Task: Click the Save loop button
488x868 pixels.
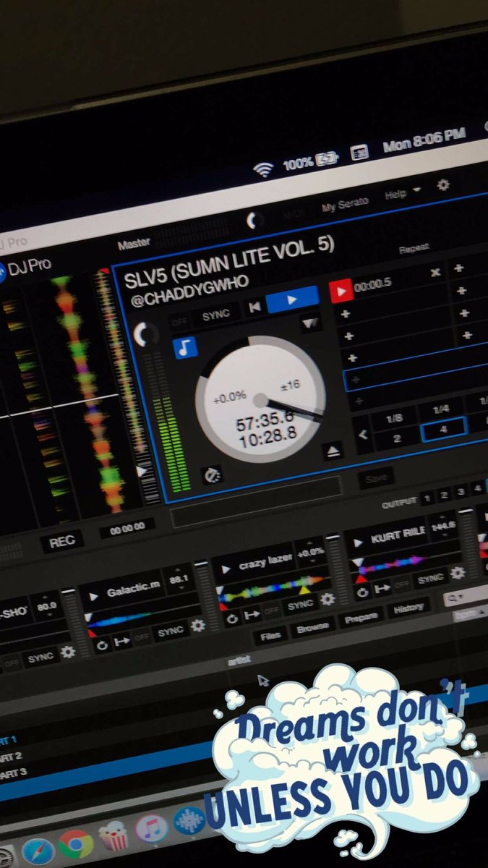Action: pos(375,477)
